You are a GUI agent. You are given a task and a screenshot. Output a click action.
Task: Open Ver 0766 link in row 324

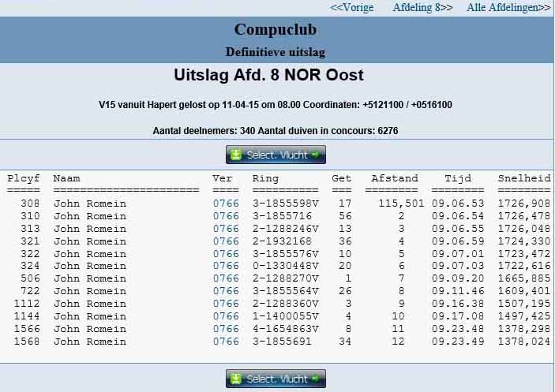pos(226,266)
